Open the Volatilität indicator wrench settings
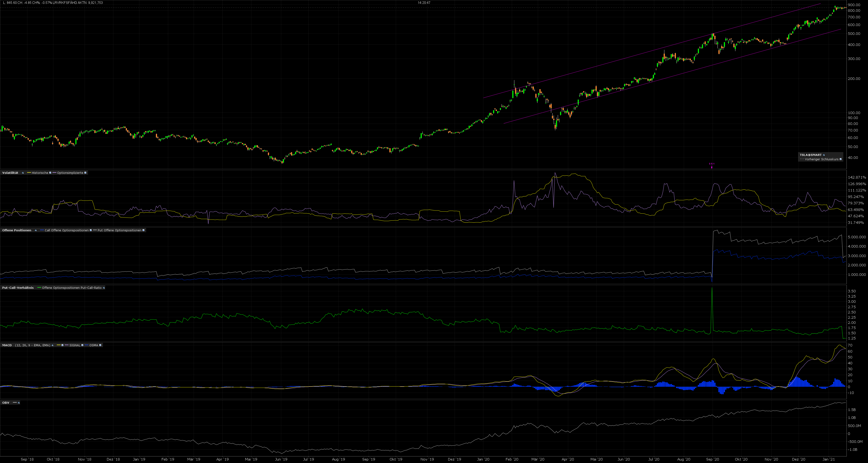868x463 pixels. (23, 173)
